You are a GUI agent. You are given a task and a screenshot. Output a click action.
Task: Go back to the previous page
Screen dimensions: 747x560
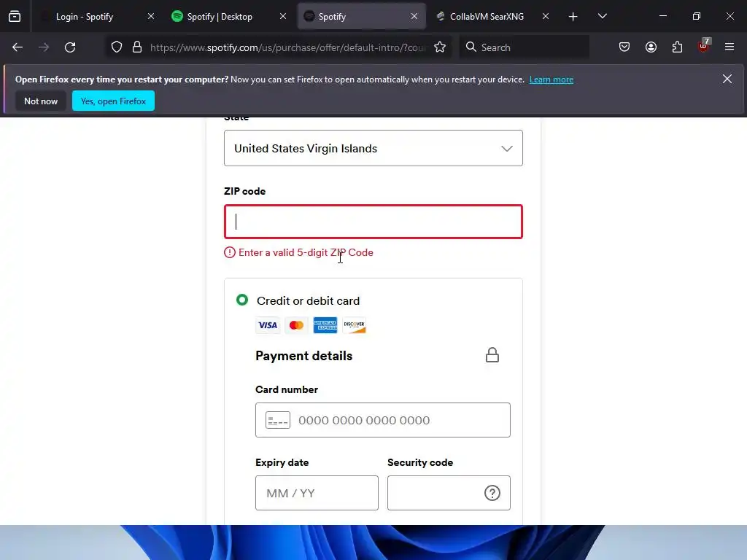pyautogui.click(x=18, y=47)
